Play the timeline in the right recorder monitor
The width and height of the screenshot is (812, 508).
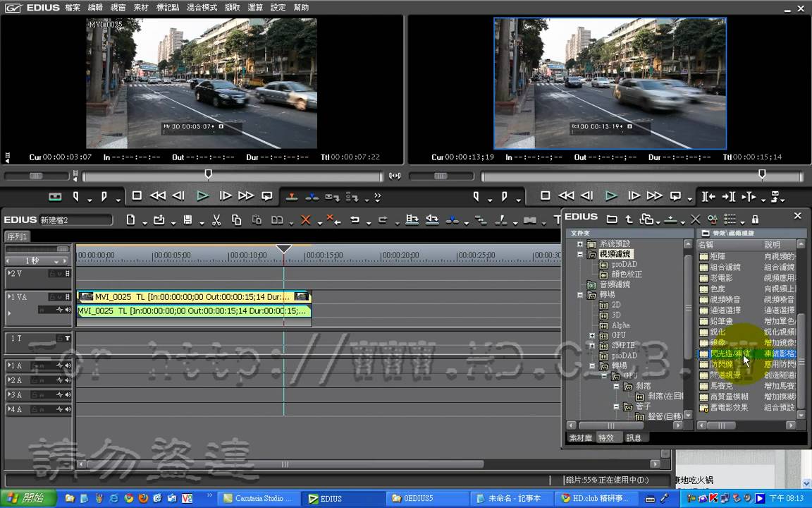click(611, 195)
